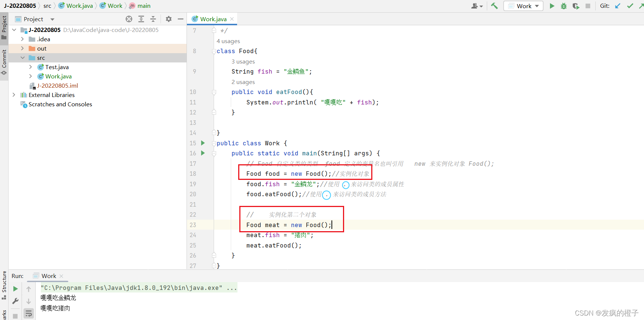644x320 pixels.
Task: Show the 4 usages hint for class Food
Action: tap(228, 41)
